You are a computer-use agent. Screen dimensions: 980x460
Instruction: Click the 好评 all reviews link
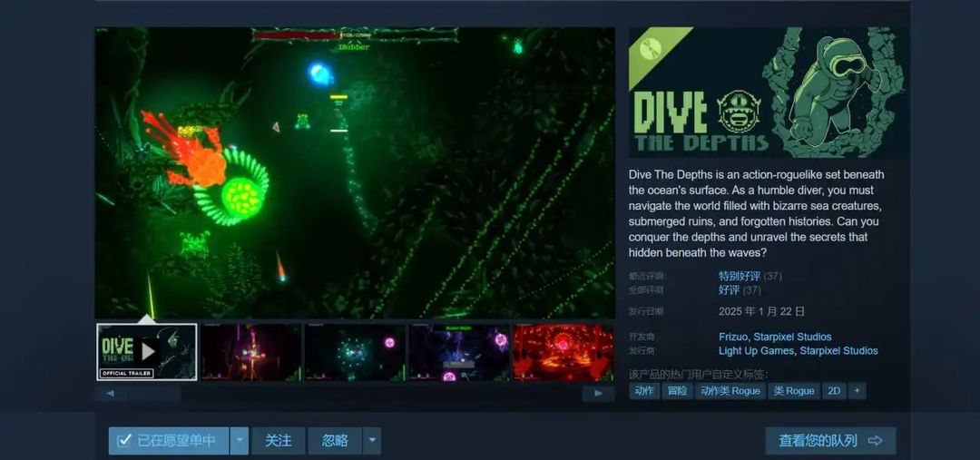(730, 290)
